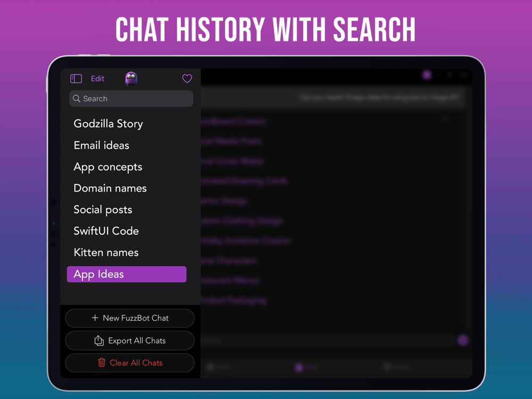The height and width of the screenshot is (399, 532).
Task: Open the Social posts chat
Action: click(x=103, y=210)
